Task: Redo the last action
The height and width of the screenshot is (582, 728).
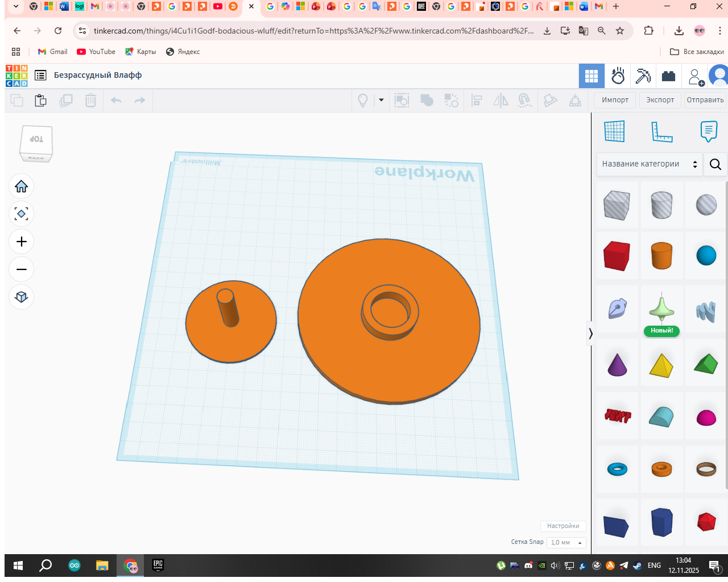Action: (140, 101)
